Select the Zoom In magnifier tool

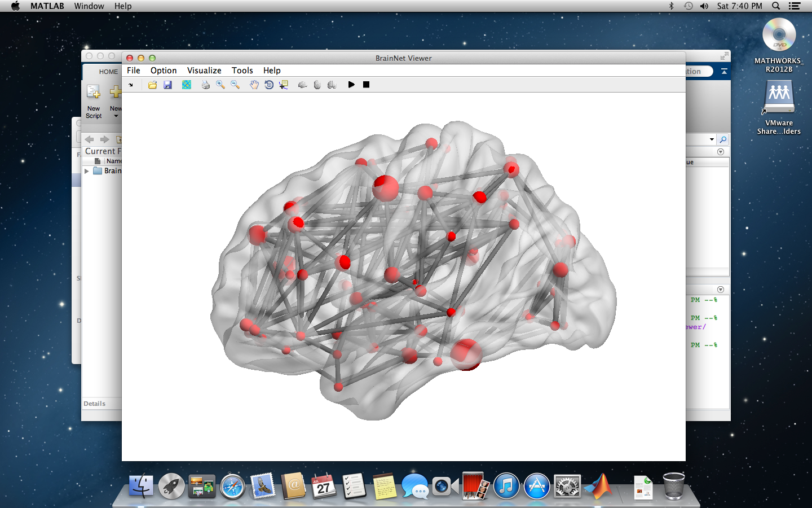(x=220, y=85)
